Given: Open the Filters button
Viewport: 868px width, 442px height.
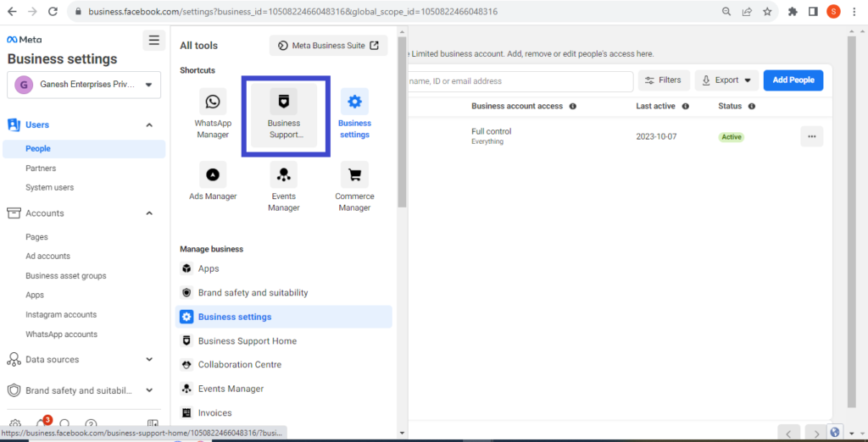Looking at the screenshot, I should [664, 80].
